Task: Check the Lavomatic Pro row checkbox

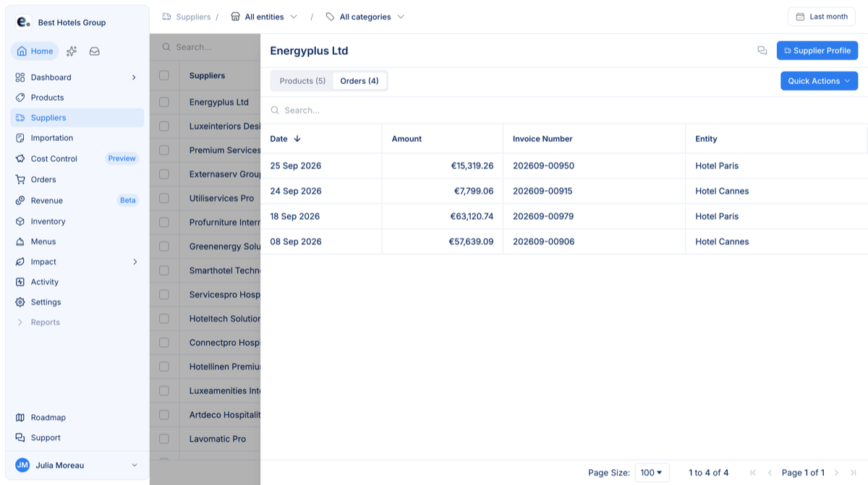Action: point(164,439)
